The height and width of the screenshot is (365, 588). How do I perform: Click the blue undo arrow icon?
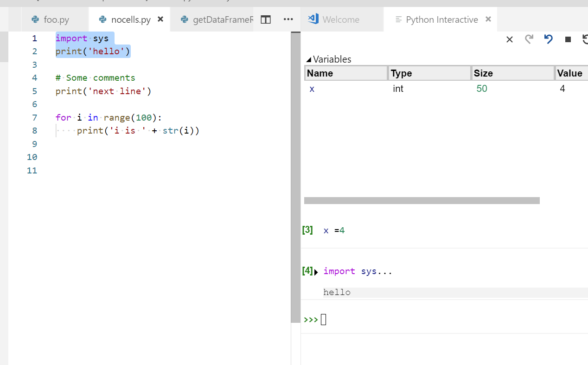[549, 39]
